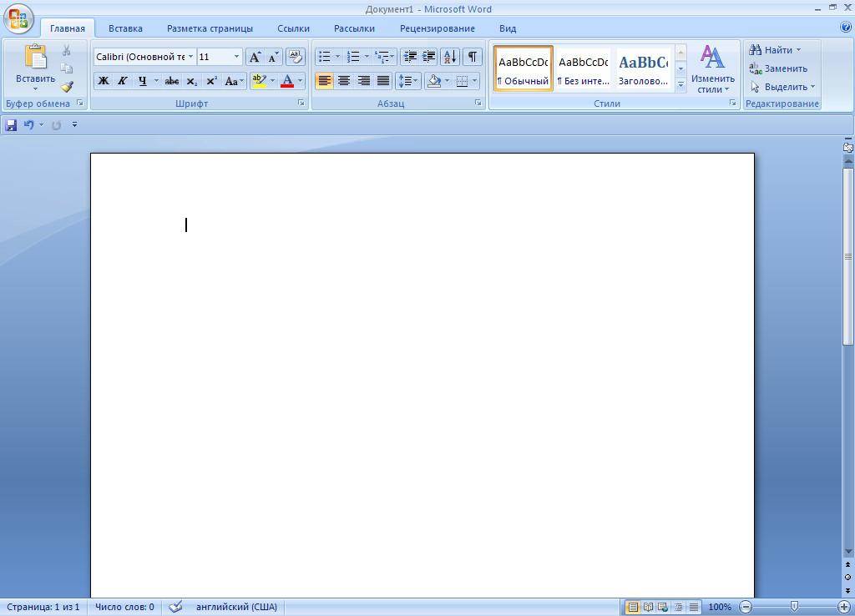This screenshot has width=855, height=616.
Task: Open the font name dropdown
Action: point(191,57)
